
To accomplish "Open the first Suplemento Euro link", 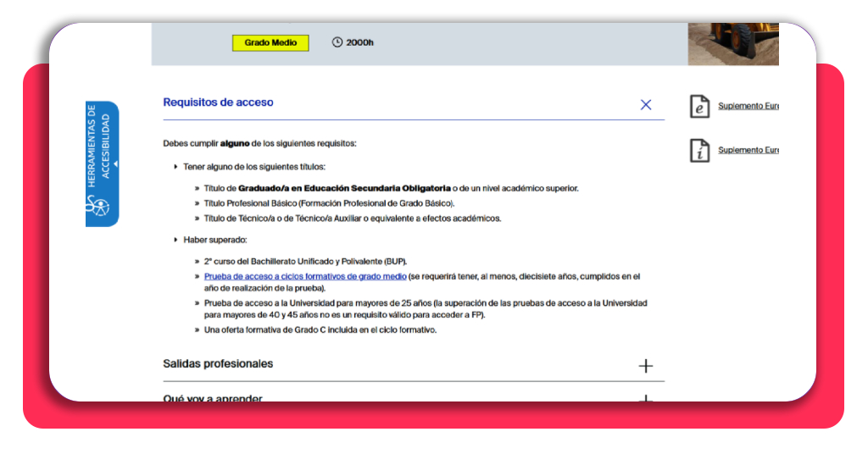I will (x=748, y=106).
